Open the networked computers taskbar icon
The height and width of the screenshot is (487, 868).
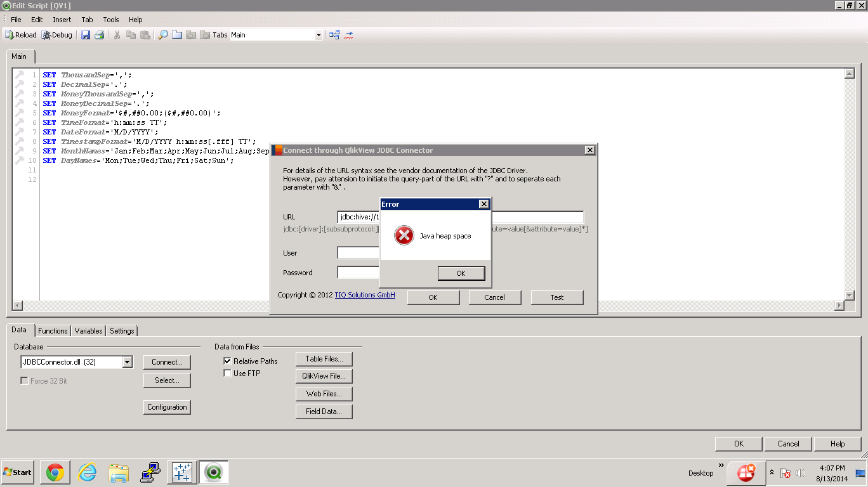[x=150, y=472]
